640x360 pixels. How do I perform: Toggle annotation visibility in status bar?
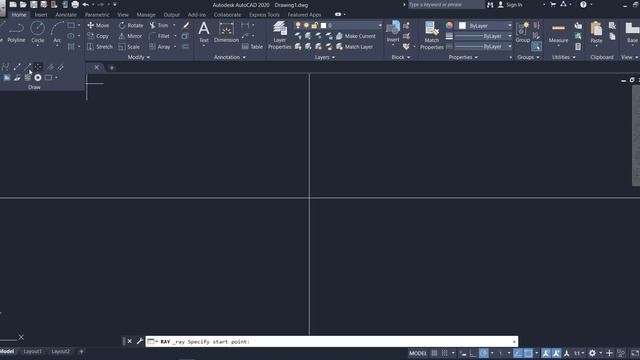click(x=546, y=353)
